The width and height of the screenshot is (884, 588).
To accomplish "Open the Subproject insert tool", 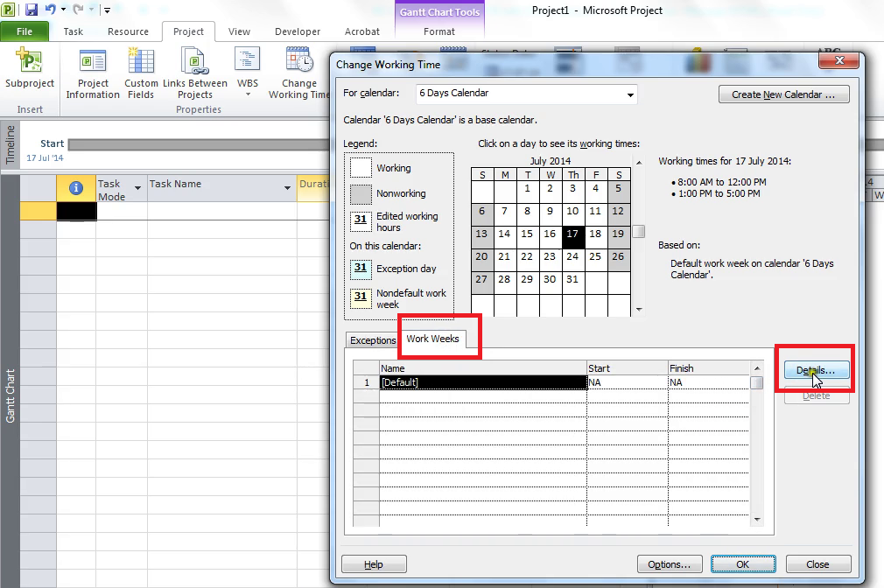I will coord(30,70).
